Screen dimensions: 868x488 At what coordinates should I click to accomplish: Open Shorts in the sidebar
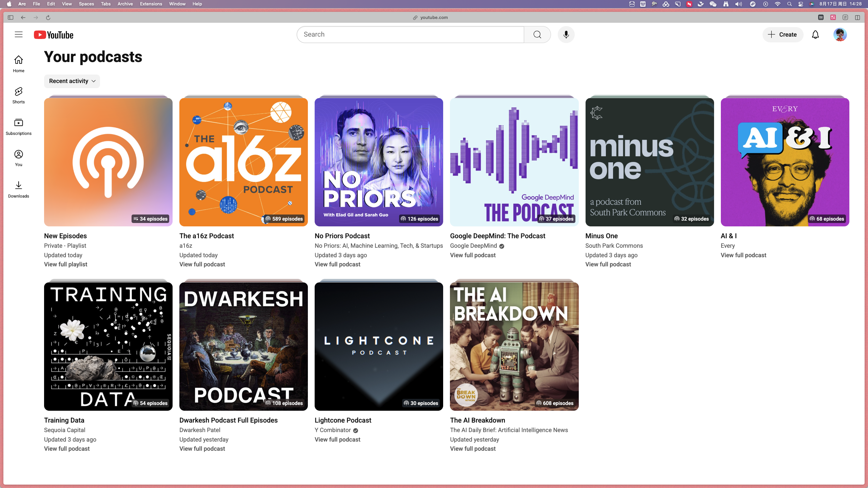pos(19,95)
